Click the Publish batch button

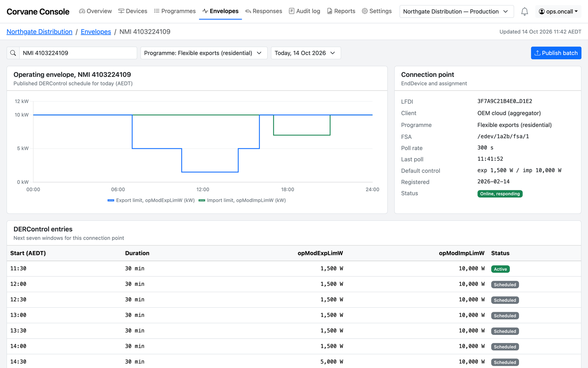coord(556,53)
